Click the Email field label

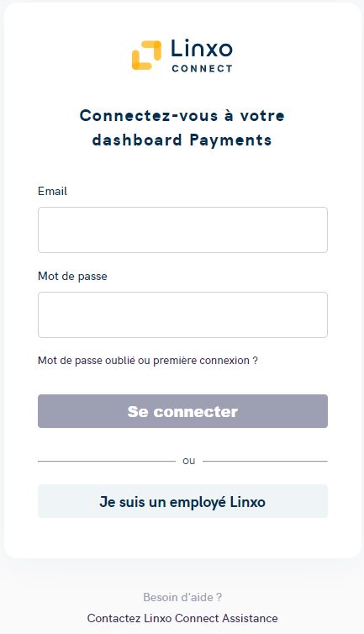click(53, 191)
